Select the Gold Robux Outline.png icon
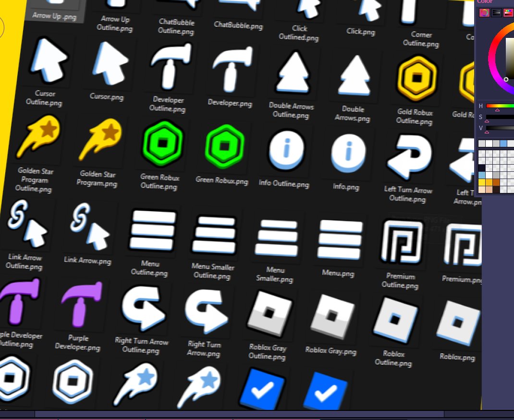Screen dimensions: 514x420 (x=416, y=79)
